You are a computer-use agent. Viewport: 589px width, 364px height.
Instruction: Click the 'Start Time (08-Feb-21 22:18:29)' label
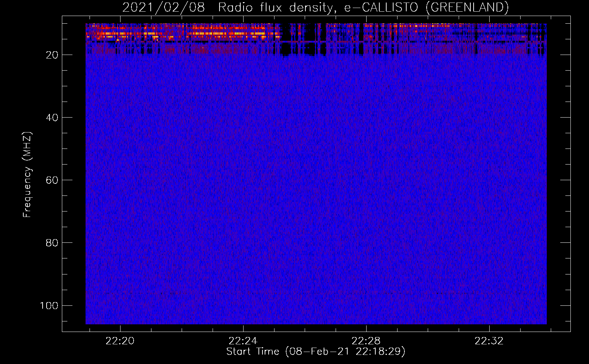(316, 352)
